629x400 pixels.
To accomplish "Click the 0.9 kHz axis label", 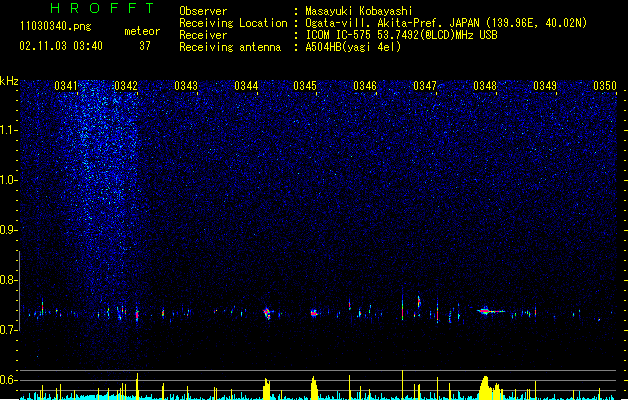I will 9,230.
